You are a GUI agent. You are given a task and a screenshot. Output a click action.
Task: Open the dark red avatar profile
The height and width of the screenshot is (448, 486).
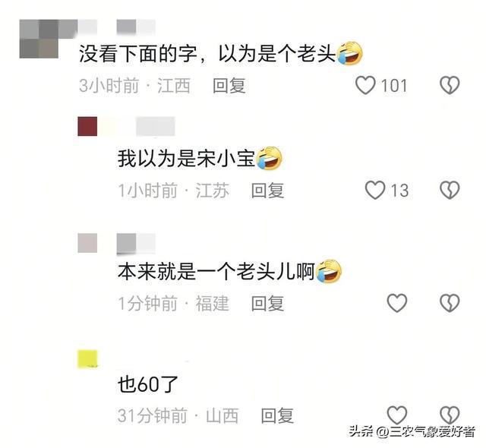(87, 126)
